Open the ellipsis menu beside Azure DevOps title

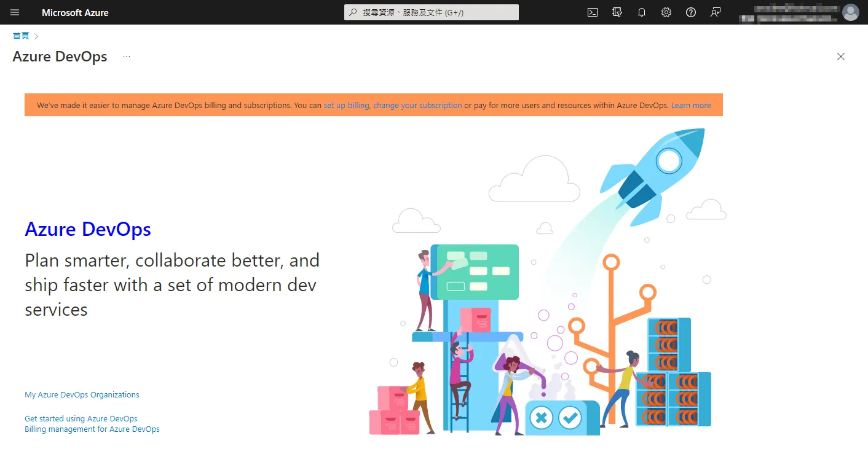[126, 57]
